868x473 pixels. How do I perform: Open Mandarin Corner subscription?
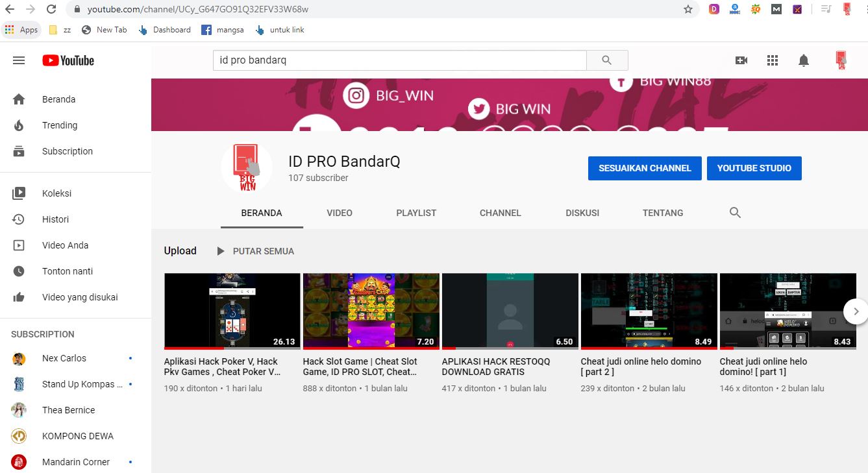pos(75,462)
